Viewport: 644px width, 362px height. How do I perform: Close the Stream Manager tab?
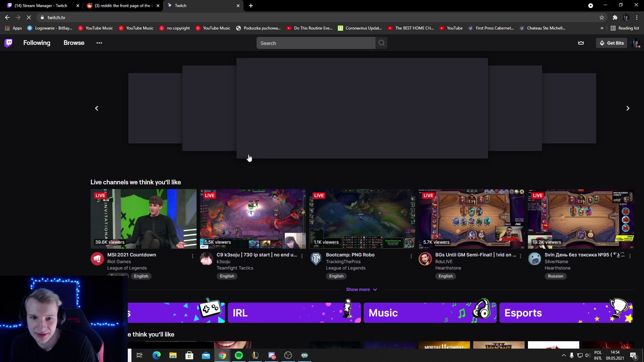(x=78, y=6)
